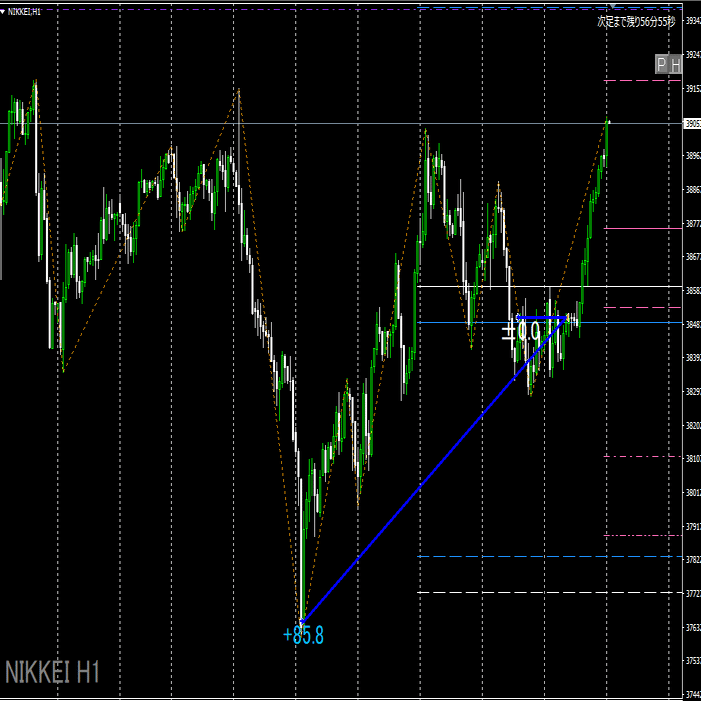701x701 pixels.
Task: Select the purple dash-dot line at chart top
Action: pos(342,9)
